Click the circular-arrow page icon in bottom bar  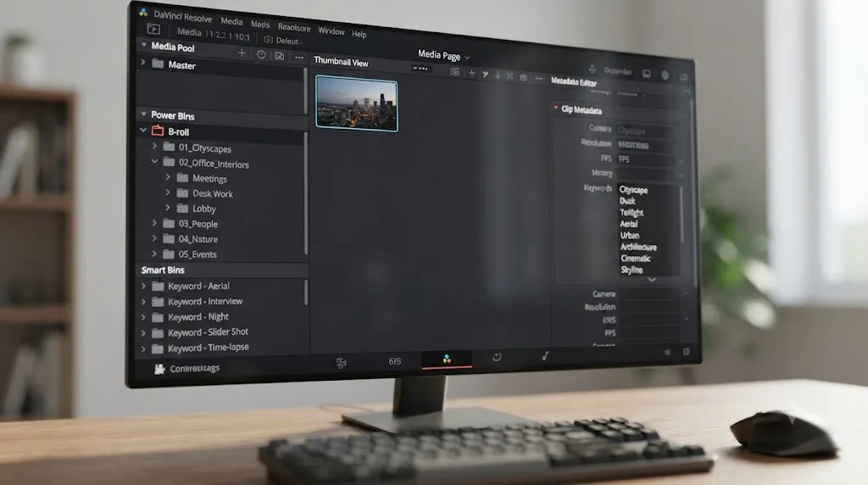(x=497, y=357)
